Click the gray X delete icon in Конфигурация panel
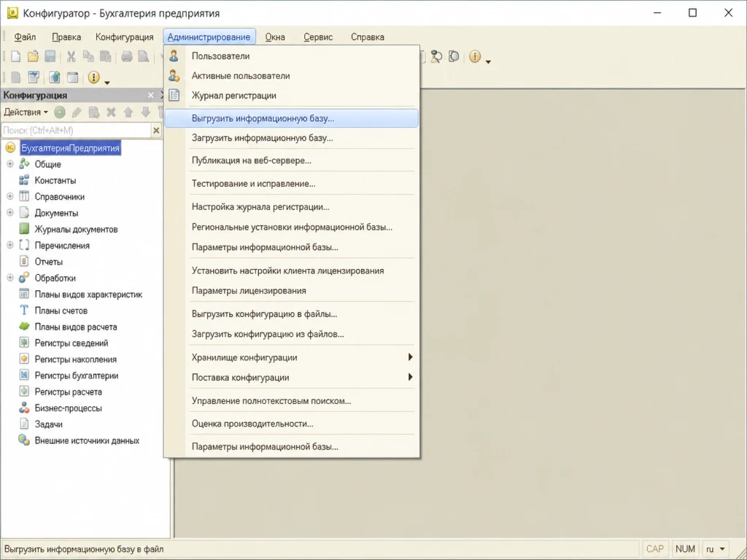This screenshot has width=747, height=560. (x=111, y=112)
